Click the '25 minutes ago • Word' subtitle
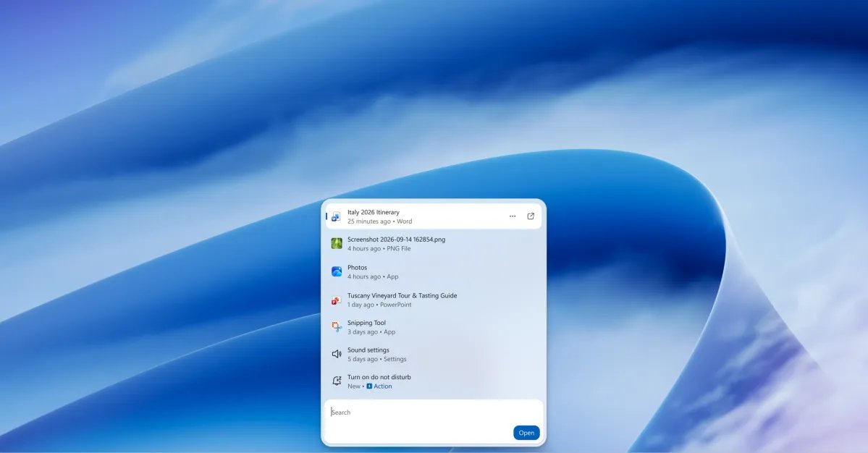The width and height of the screenshot is (868, 453). [380, 221]
